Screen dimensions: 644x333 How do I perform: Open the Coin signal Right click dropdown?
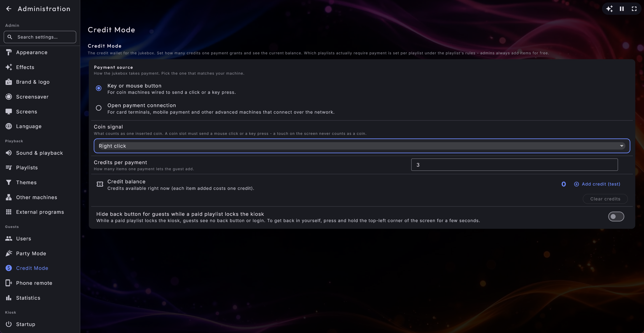click(x=362, y=146)
